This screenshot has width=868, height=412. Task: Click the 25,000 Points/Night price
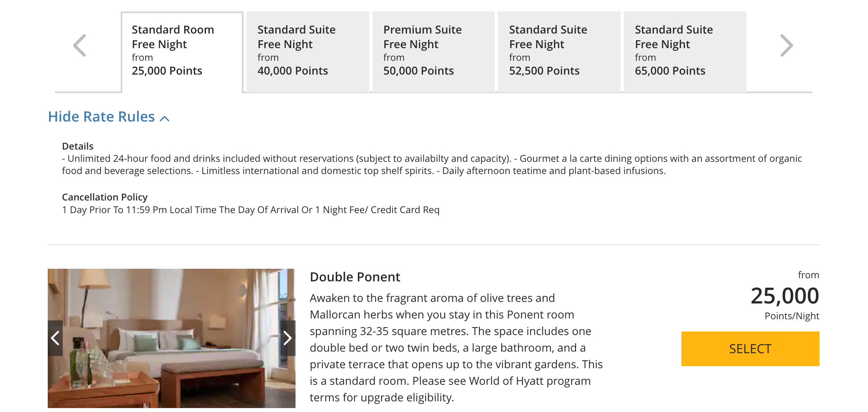pos(784,296)
